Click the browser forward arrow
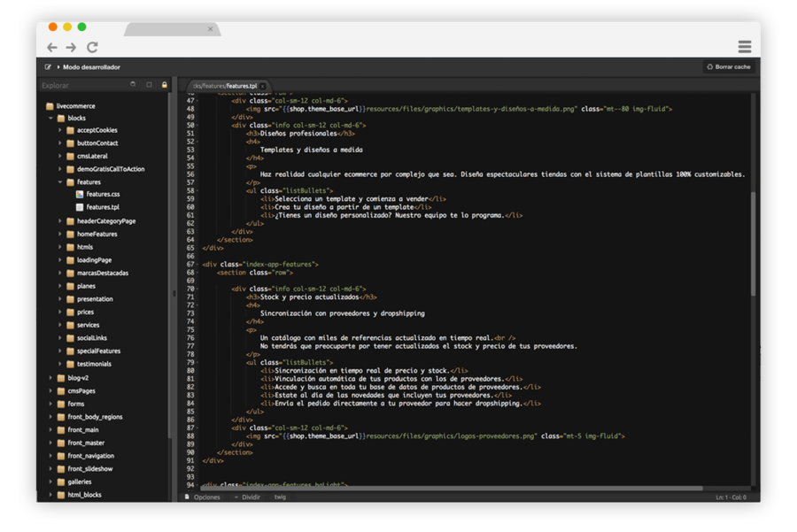 [x=72, y=47]
